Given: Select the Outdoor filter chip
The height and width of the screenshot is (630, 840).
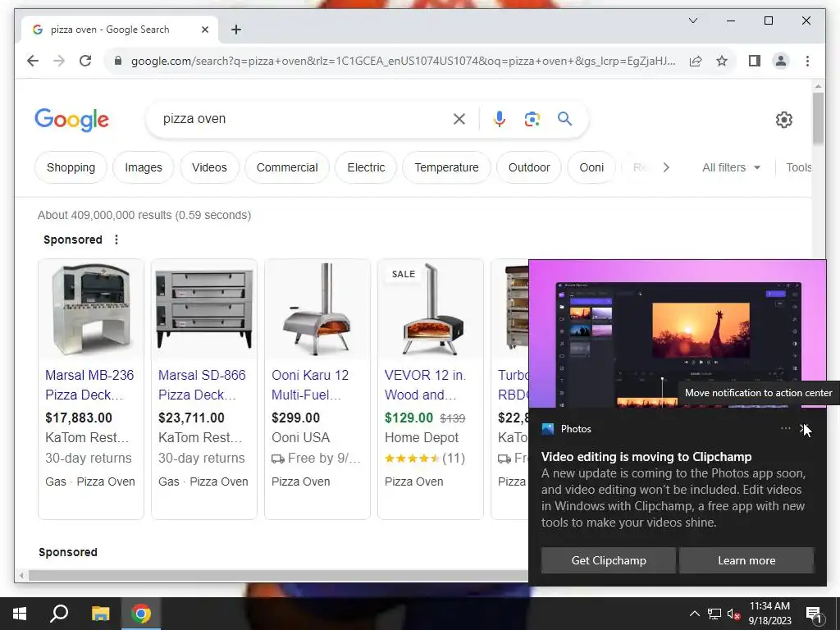Looking at the screenshot, I should point(529,167).
